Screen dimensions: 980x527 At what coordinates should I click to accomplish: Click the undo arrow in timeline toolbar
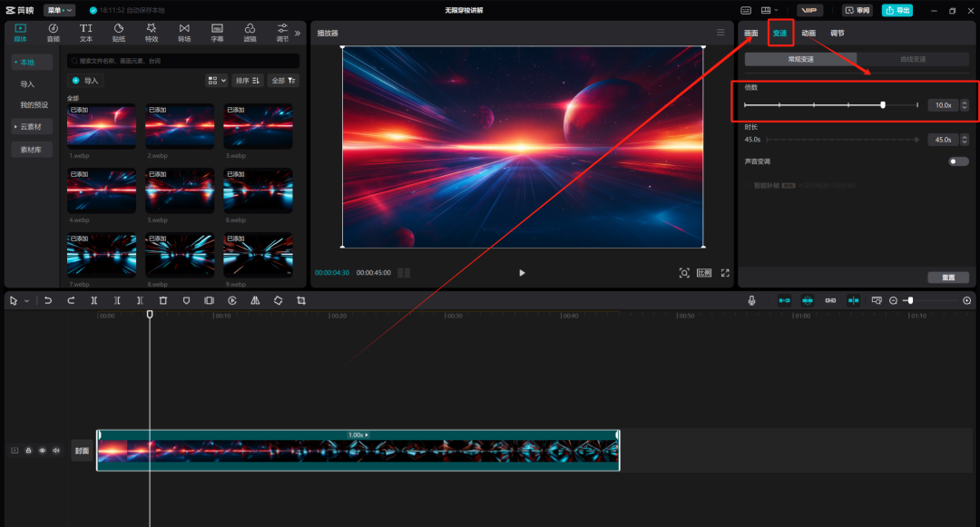click(x=48, y=300)
